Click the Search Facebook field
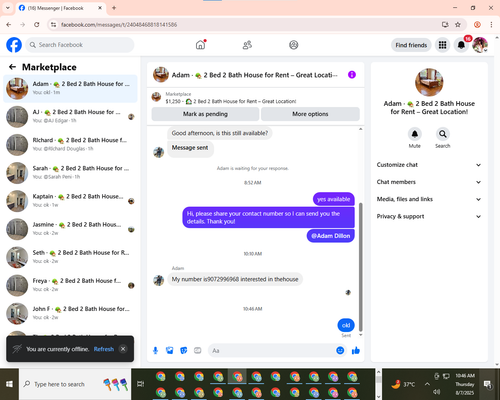500x400 pixels. (80, 45)
